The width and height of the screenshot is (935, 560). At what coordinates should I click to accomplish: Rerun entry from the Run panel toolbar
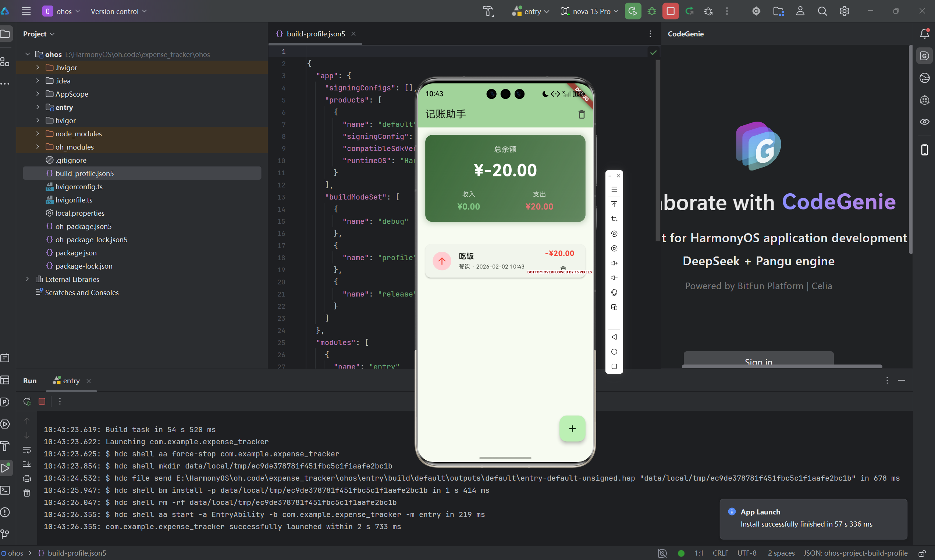tap(27, 402)
